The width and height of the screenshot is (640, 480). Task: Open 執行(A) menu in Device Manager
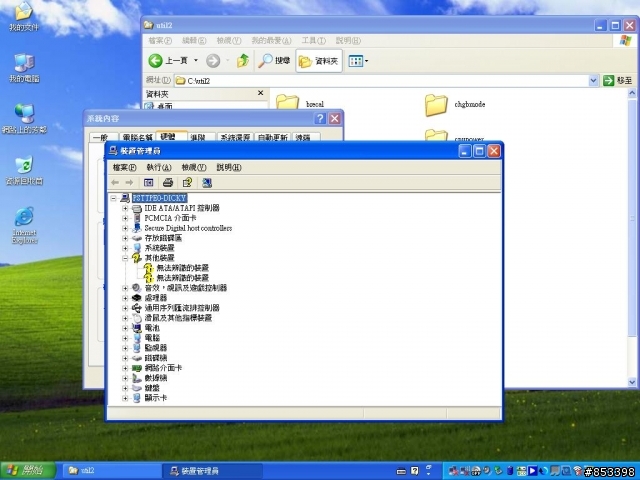tap(159, 167)
